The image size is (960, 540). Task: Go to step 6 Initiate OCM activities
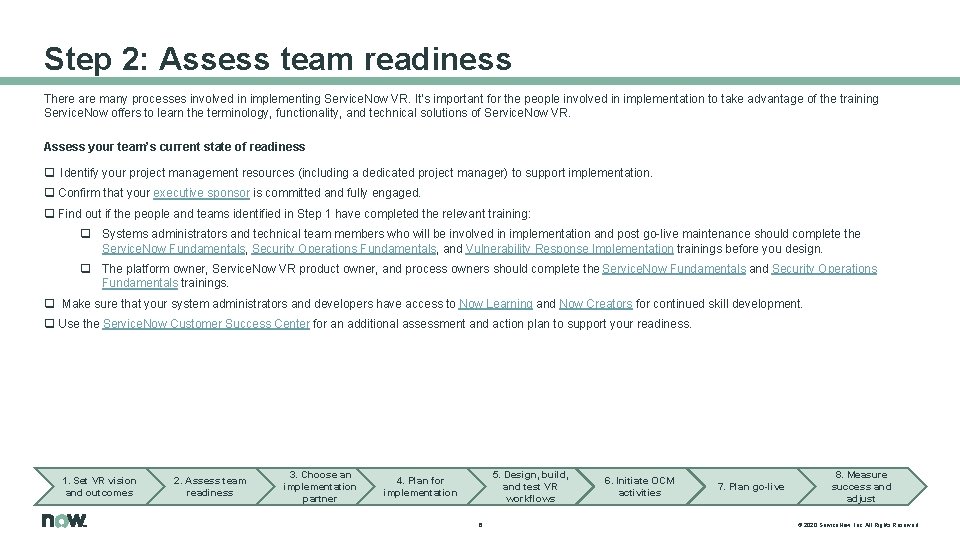(639, 486)
